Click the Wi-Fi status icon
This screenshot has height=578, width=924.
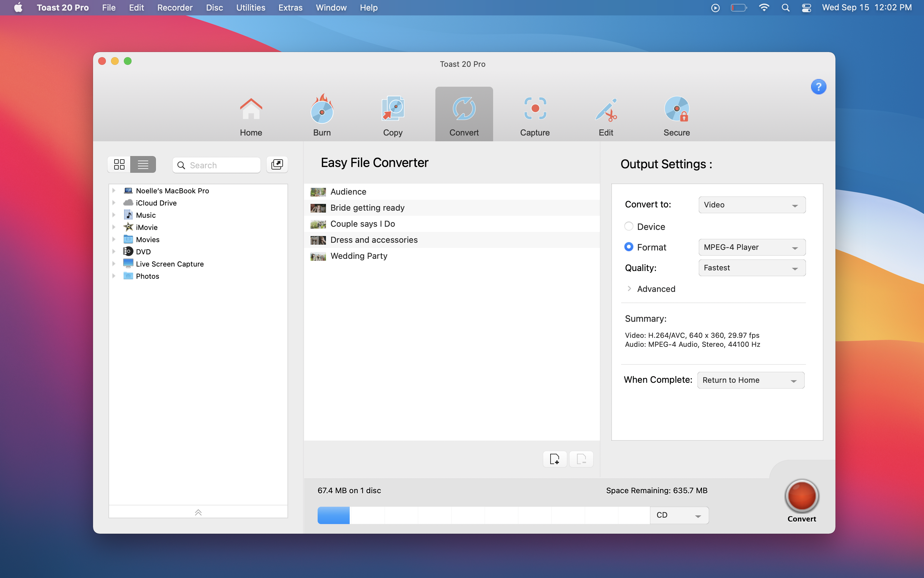coord(764,8)
